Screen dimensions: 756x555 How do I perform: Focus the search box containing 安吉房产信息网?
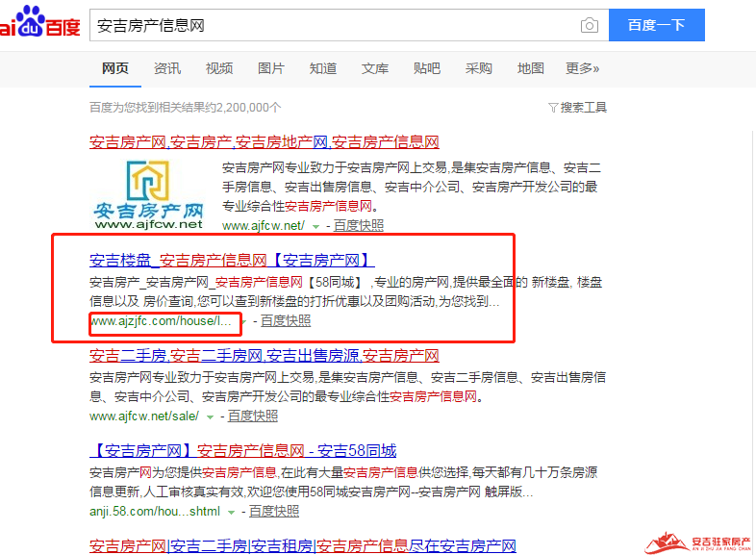[349, 25]
